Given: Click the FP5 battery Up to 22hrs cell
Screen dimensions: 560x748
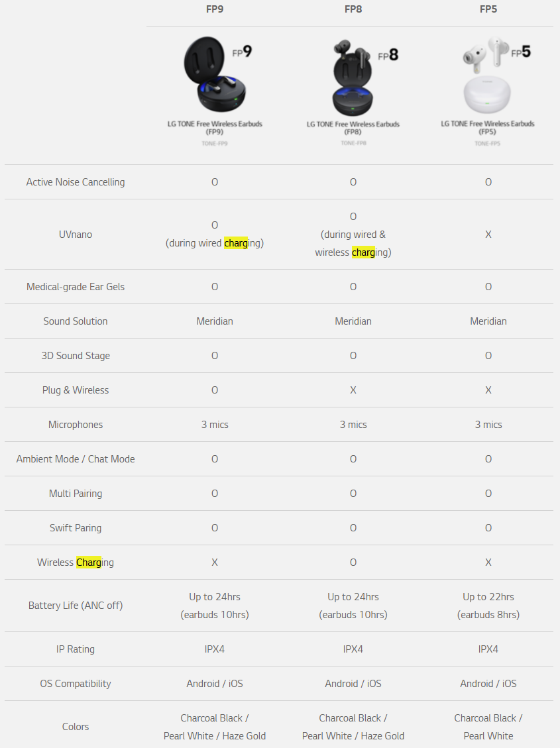Looking at the screenshot, I should pyautogui.click(x=488, y=606).
